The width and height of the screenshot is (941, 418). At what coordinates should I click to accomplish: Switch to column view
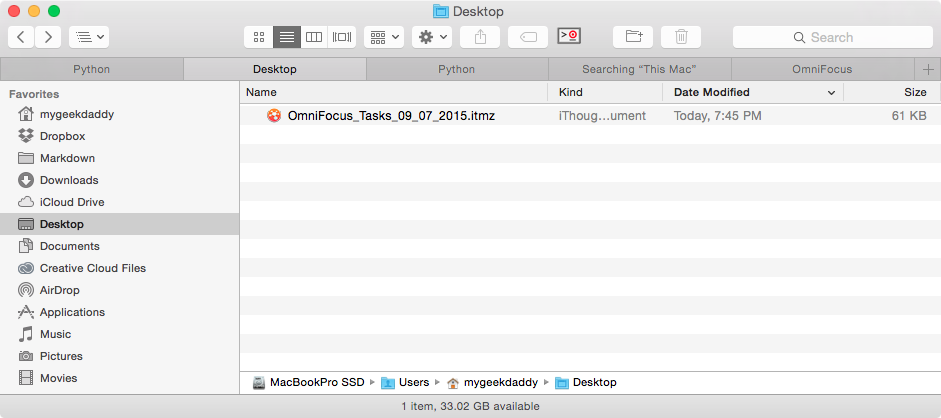pos(314,37)
